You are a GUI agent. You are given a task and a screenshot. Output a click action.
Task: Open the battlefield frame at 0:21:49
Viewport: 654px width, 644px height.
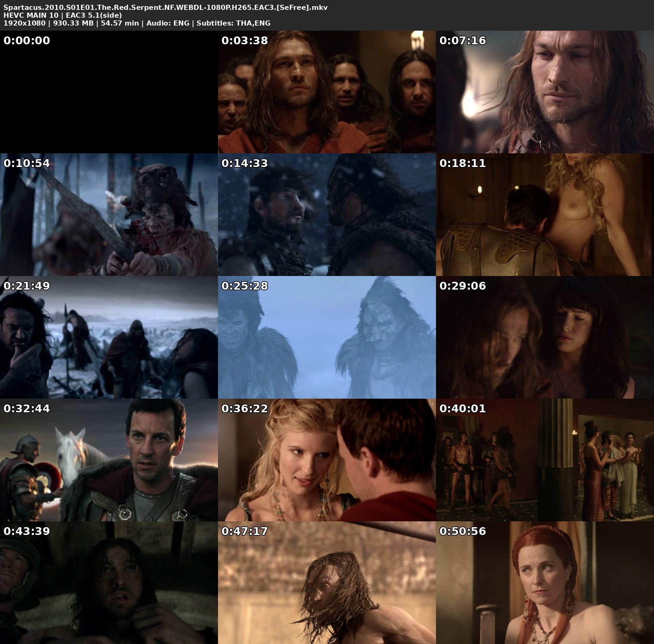click(109, 337)
